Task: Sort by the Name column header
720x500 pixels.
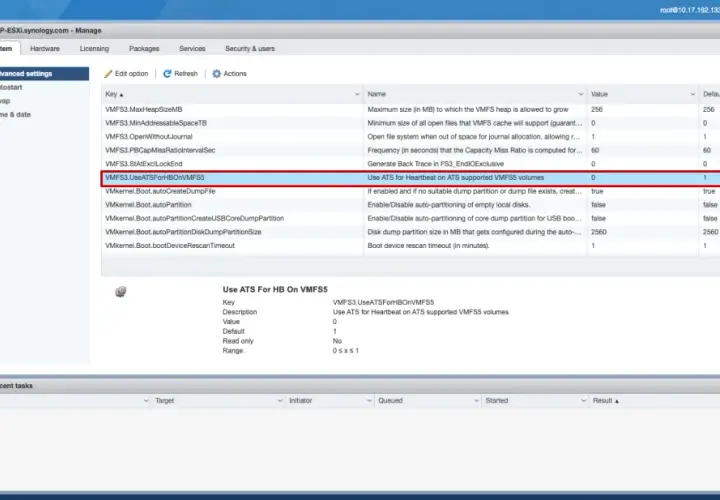Action: pos(377,94)
